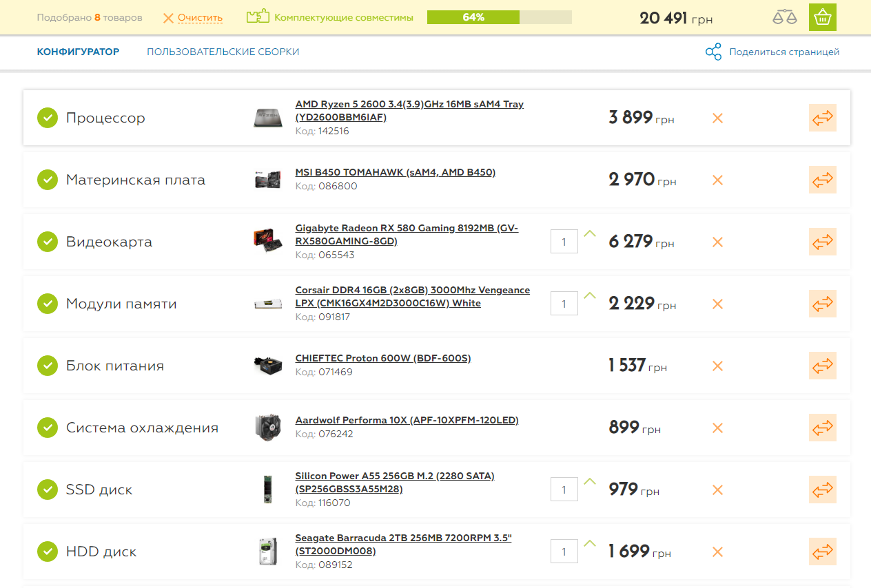Click the quantity field for Видеокарта
This screenshot has height=588, width=871.
[564, 242]
